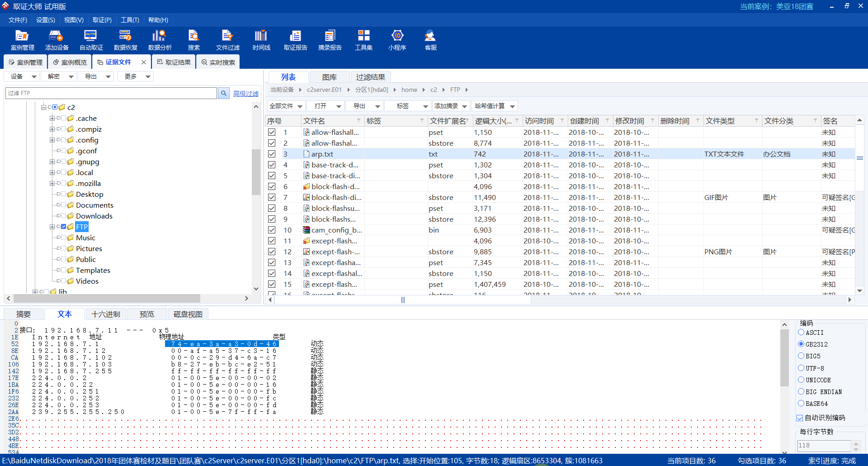Open the 哈希值计算 dropdown
The width and height of the screenshot is (868, 466).
495,106
